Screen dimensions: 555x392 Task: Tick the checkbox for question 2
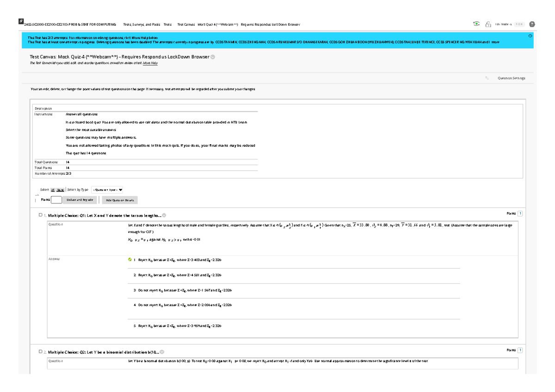click(41, 351)
